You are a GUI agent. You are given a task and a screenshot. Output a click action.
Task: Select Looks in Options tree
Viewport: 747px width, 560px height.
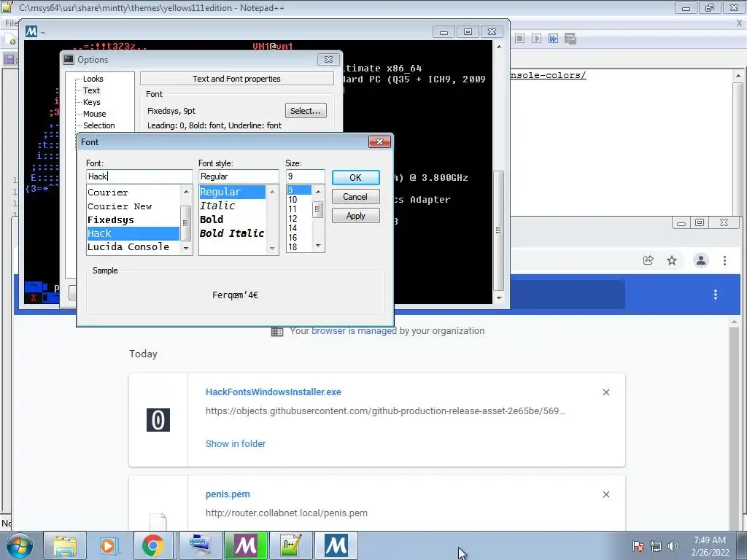pos(93,79)
